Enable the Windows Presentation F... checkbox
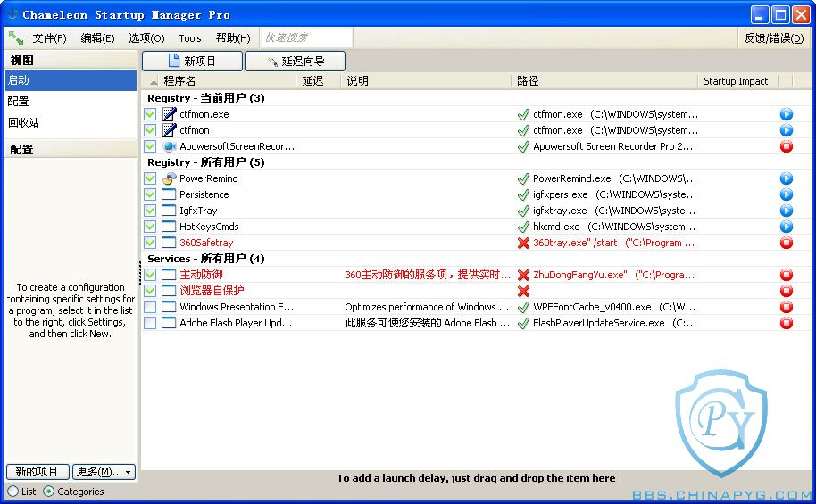Screen dimensions: 816x504 pos(150,307)
